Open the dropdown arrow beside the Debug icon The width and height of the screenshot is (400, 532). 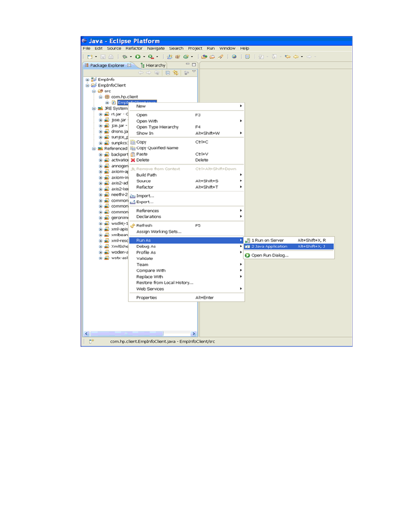point(130,57)
